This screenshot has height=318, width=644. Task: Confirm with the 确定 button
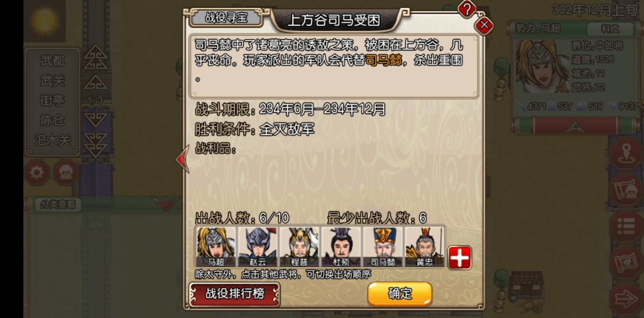pos(400,294)
